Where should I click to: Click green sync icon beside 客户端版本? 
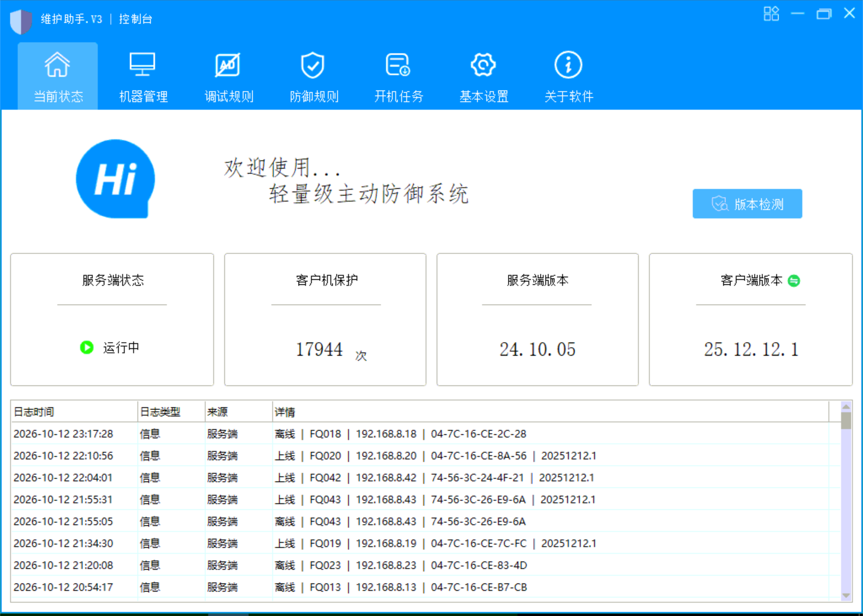tap(794, 281)
